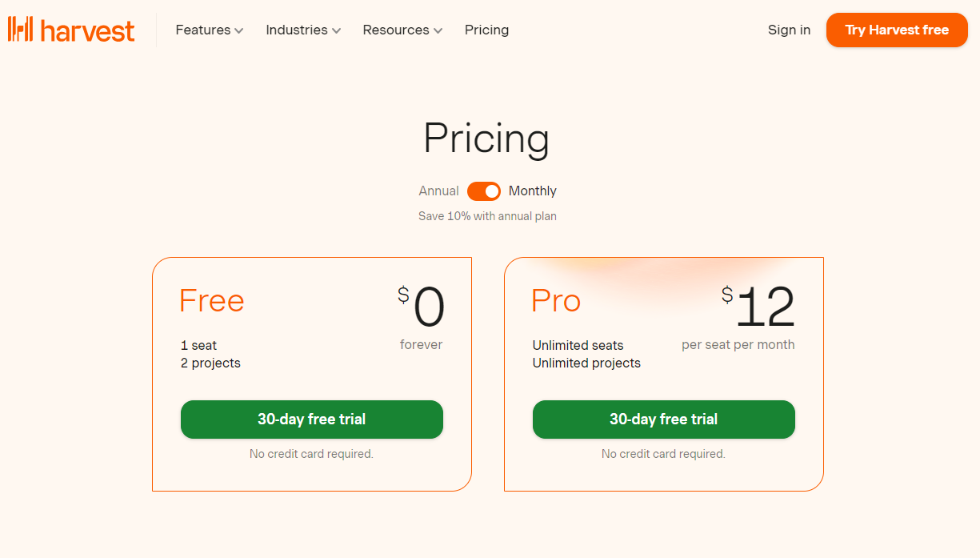This screenshot has width=980, height=558.
Task: Click the chevron next to Features
Action: pyautogui.click(x=238, y=31)
